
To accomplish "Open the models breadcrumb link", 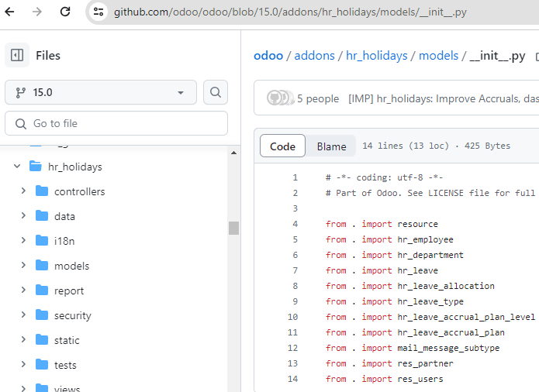I will (x=438, y=55).
